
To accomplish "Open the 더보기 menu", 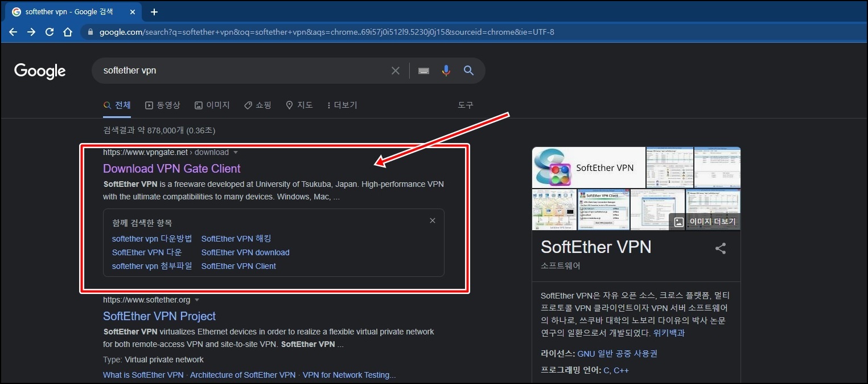I will coord(342,105).
